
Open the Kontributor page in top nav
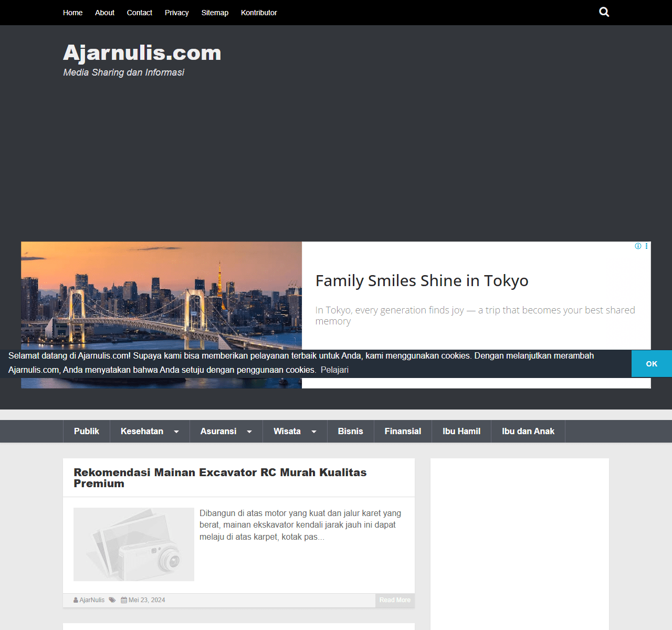[259, 13]
